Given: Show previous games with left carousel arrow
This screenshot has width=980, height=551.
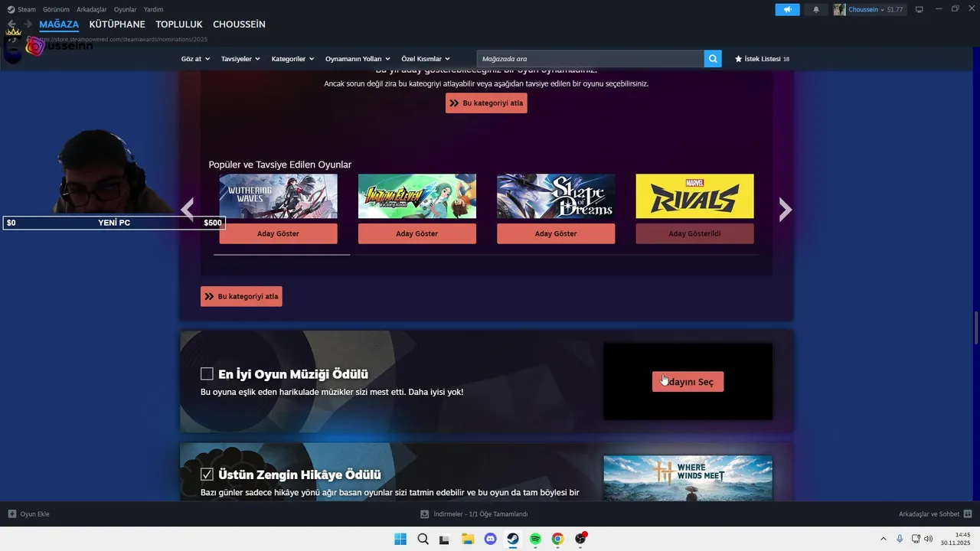Looking at the screenshot, I should tap(188, 209).
